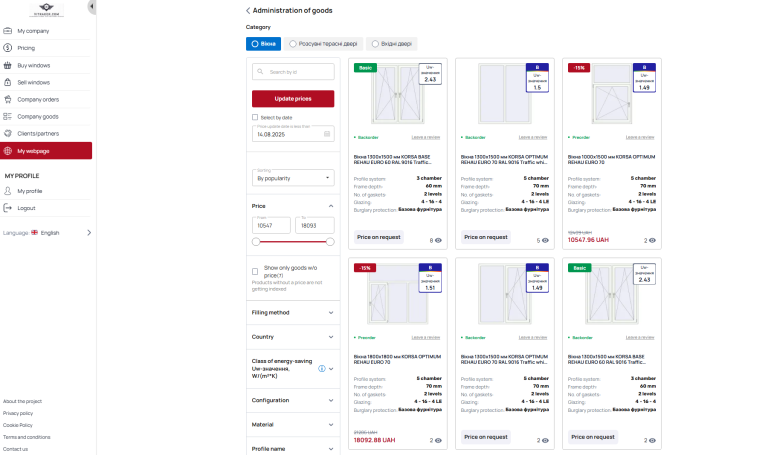771x455 pixels.
Task: Click the views eye icon showing 5
Action: [545, 241]
